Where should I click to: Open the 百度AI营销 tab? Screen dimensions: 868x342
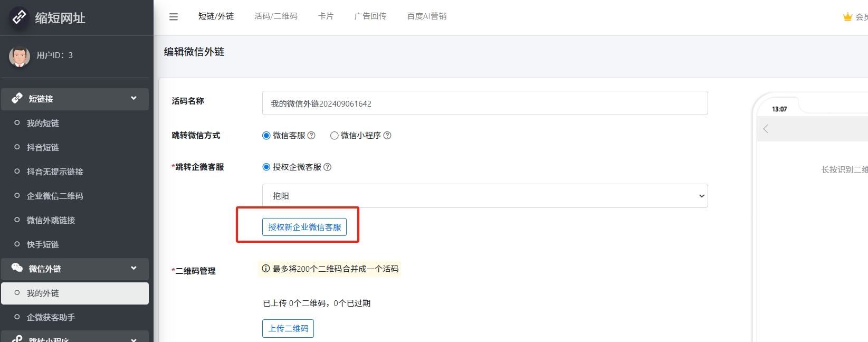pyautogui.click(x=426, y=16)
